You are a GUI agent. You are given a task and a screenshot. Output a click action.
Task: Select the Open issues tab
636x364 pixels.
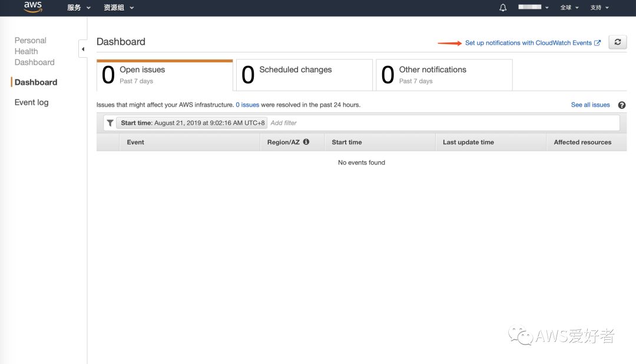[x=165, y=75]
